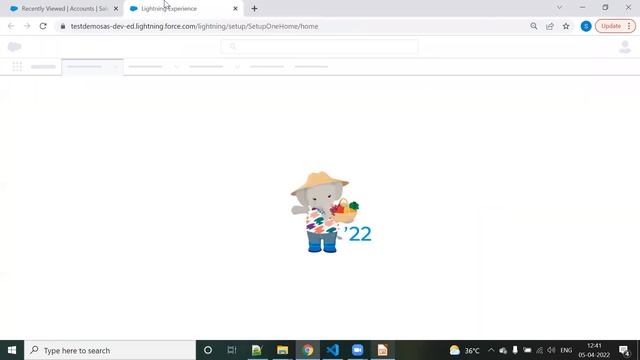Click the address bar URL
Image resolution: width=640 pixels, height=360 pixels.
[x=194, y=26]
